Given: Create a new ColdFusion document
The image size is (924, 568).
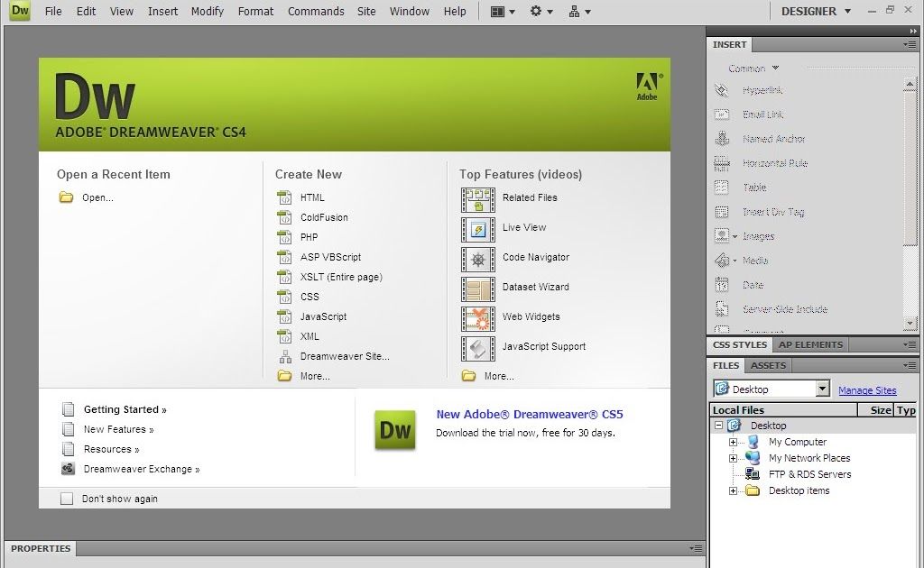Looking at the screenshot, I should coord(324,217).
